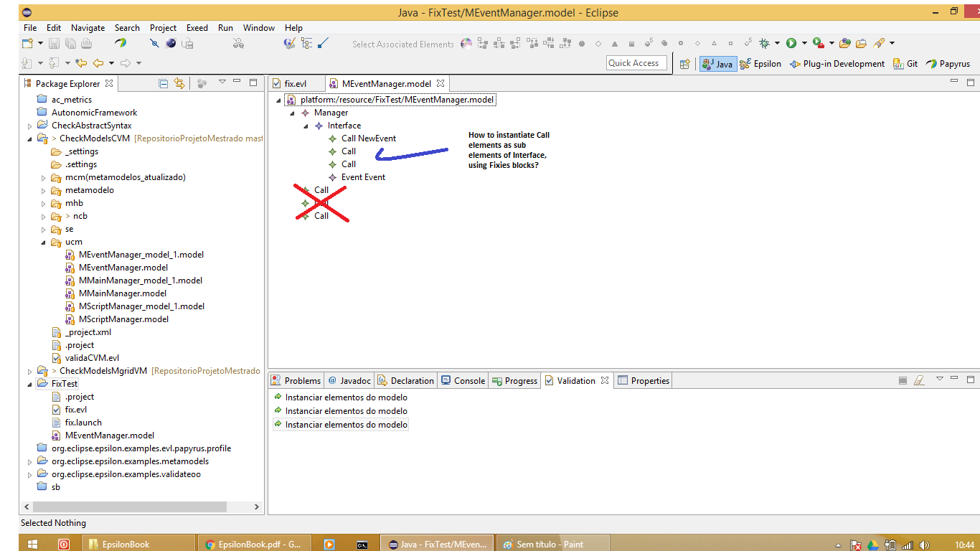Open the Run button dropdown arrow

point(804,44)
